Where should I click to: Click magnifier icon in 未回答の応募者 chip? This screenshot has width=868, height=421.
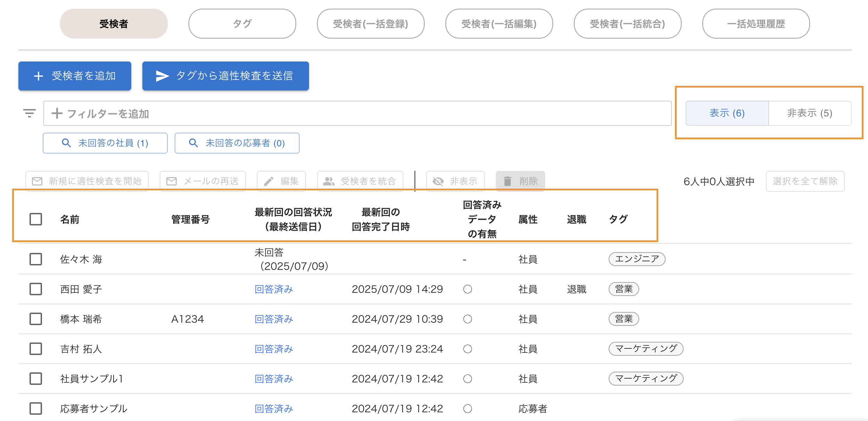[x=193, y=143]
